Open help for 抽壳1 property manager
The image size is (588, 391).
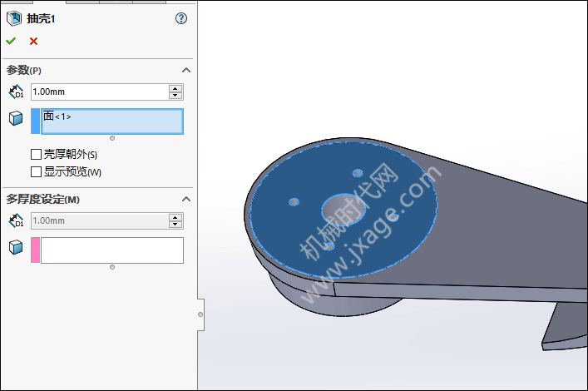coord(181,18)
